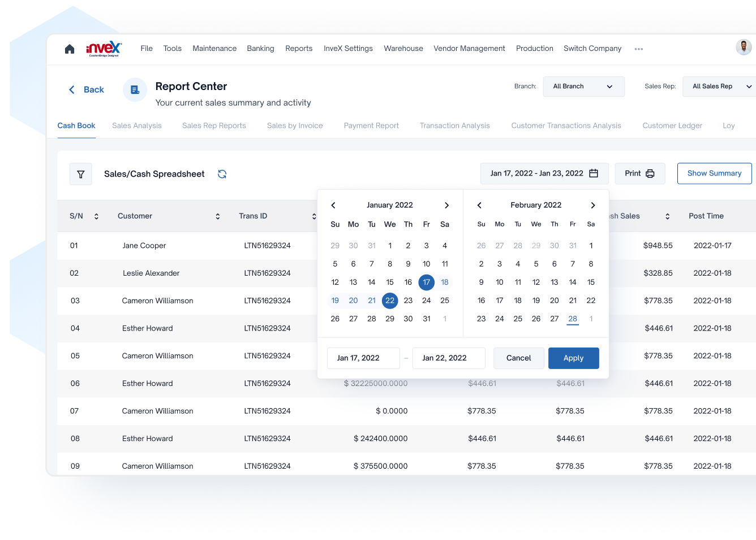Open the Banking menu
The width and height of the screenshot is (756, 540).
(x=260, y=49)
